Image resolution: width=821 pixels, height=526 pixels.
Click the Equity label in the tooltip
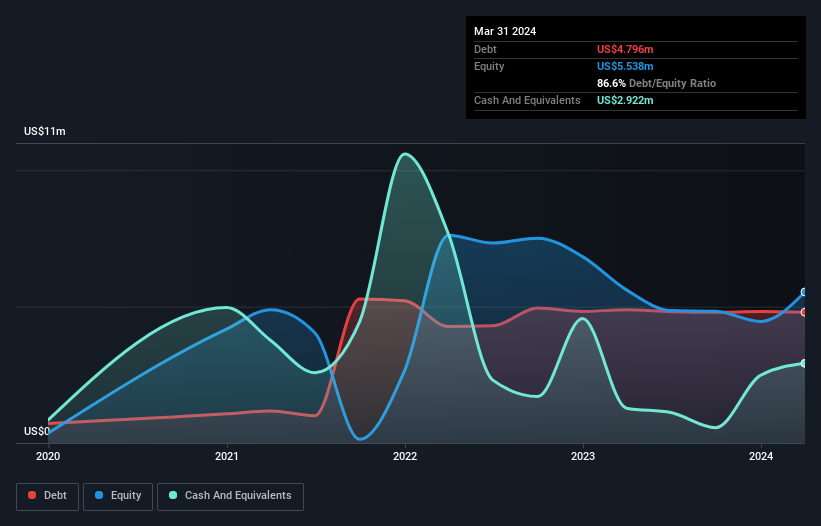click(x=489, y=66)
